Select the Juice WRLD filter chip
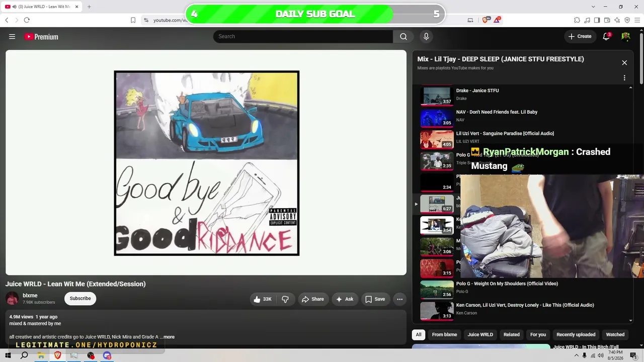The height and width of the screenshot is (362, 644). (x=480, y=334)
